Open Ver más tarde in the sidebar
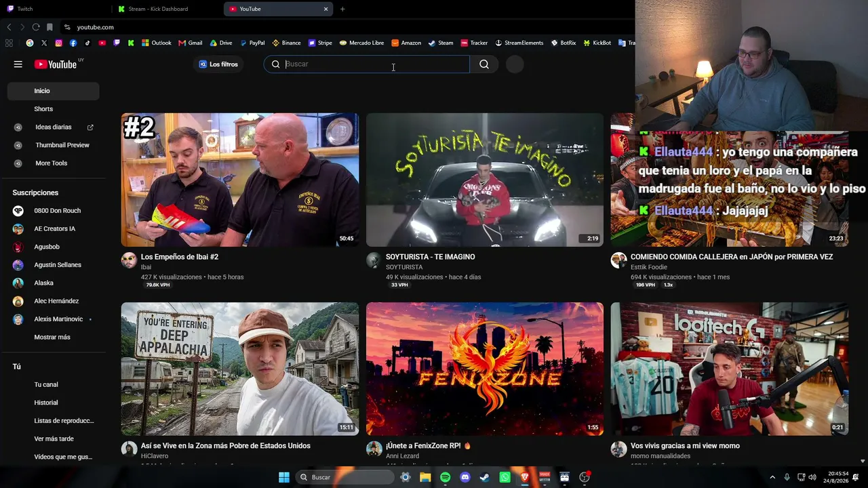Screen dimensions: 868x488 [x=53, y=439]
